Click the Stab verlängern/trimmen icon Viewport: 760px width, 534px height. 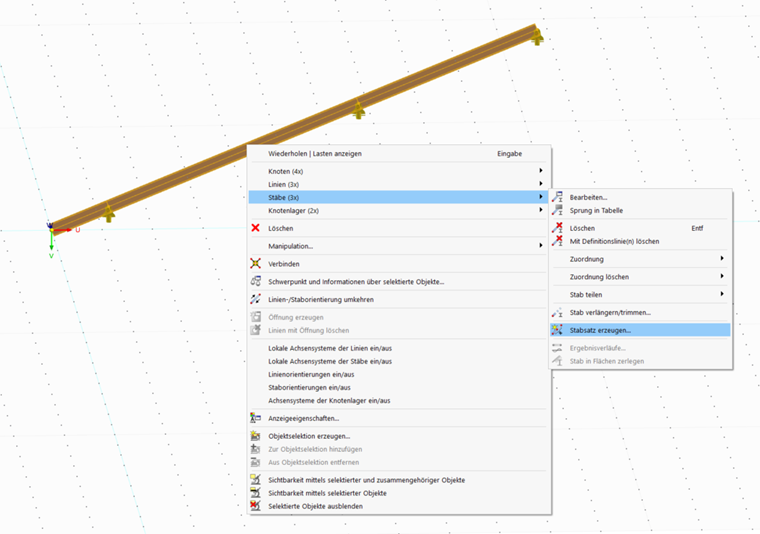click(x=557, y=313)
